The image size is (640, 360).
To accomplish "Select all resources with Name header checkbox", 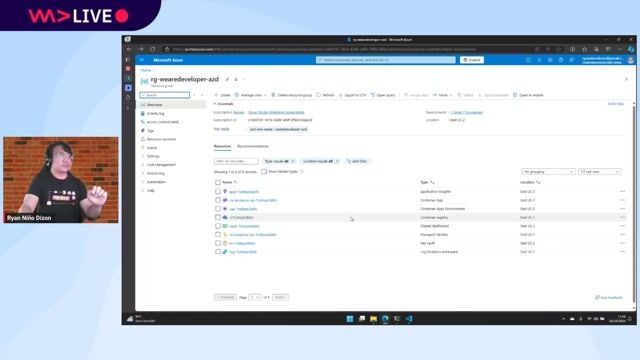I will [x=218, y=182].
